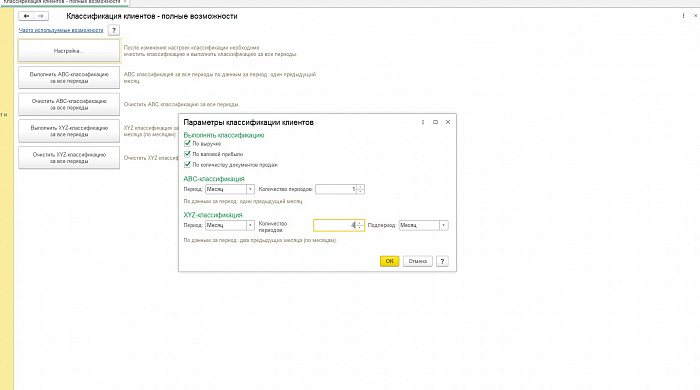Open the Часто используемые возможности link
Image resolution: width=700 pixels, height=390 pixels.
pyautogui.click(x=61, y=30)
